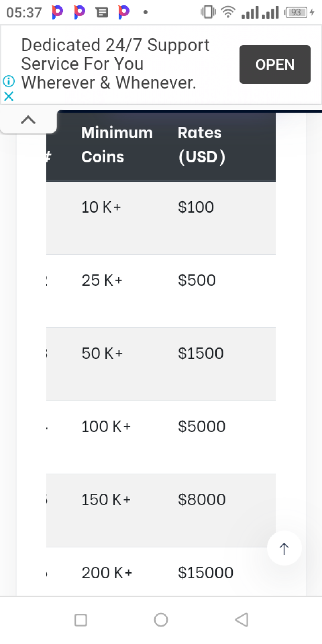Tap the scroll-to-top arrow button
This screenshot has width=322, height=644.
(x=284, y=548)
